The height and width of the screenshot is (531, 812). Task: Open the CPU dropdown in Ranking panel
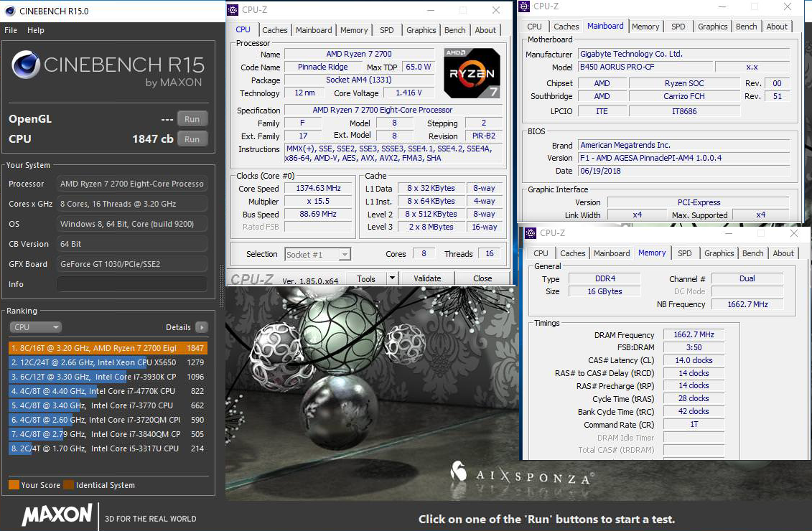(36, 327)
